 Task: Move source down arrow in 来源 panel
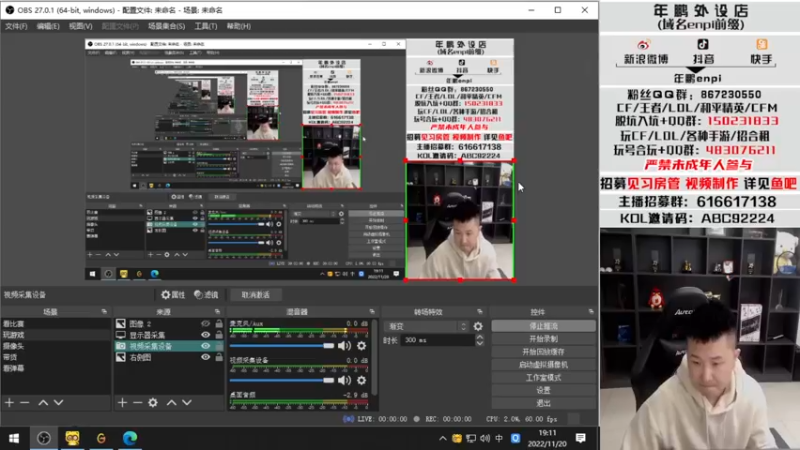pyautogui.click(x=187, y=403)
